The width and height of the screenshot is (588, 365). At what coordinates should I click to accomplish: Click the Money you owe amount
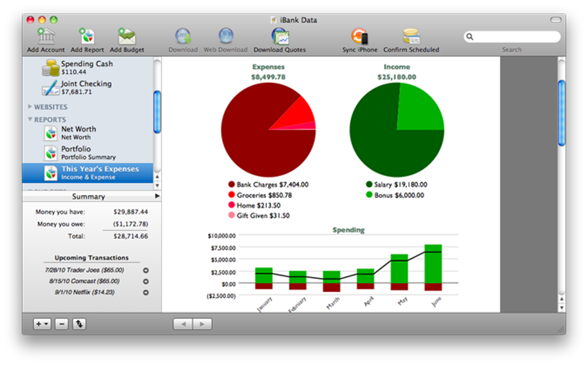(130, 224)
